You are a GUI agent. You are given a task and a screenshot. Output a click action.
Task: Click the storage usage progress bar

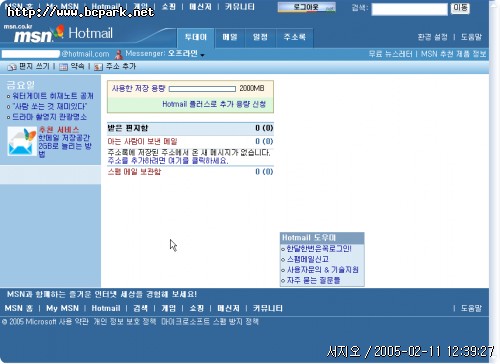pyautogui.click(x=202, y=89)
